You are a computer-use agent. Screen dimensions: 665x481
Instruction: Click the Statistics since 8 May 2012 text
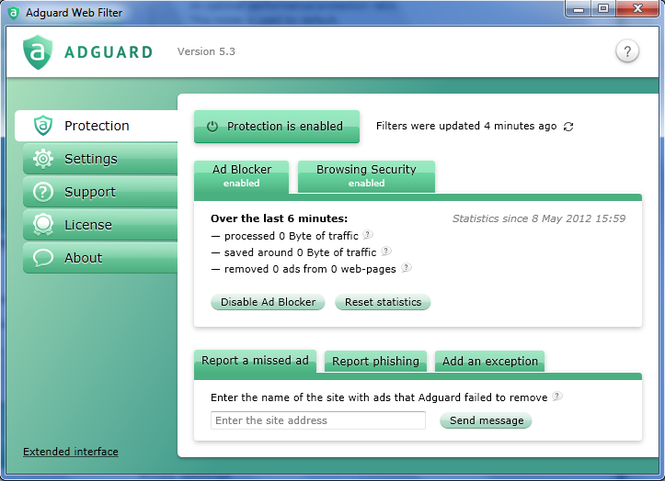539,218
